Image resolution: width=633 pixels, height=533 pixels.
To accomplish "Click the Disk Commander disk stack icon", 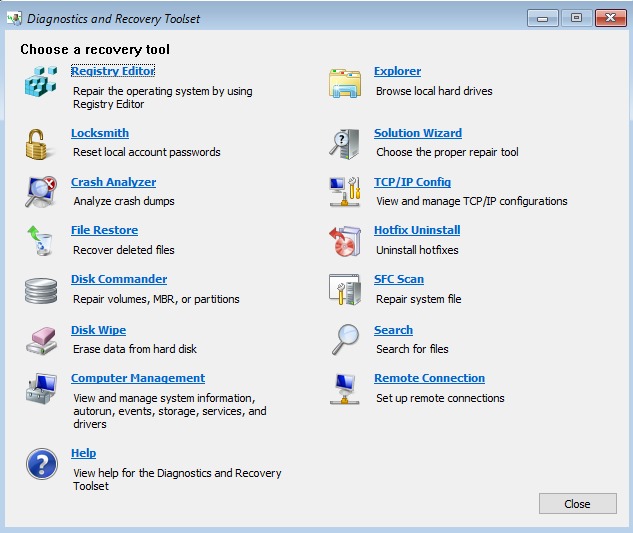I will (41, 290).
